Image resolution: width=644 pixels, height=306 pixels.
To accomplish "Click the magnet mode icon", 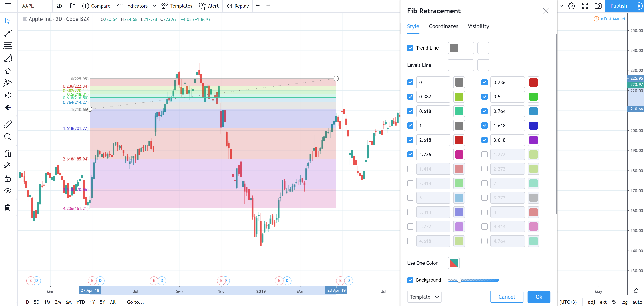I will pyautogui.click(x=8, y=153).
